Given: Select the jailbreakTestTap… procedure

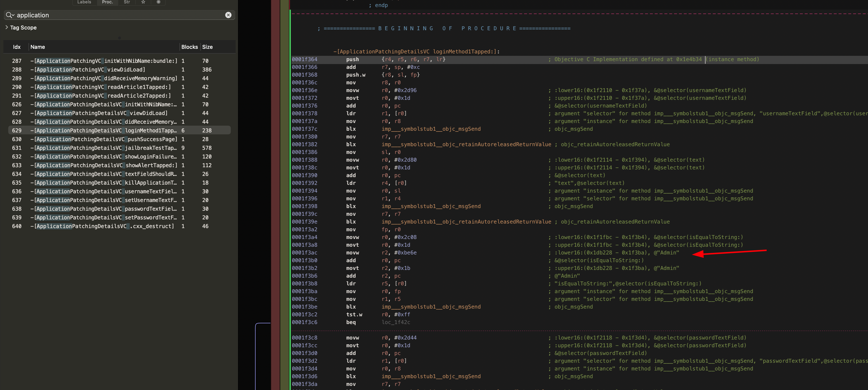Looking at the screenshot, I should click(119, 148).
